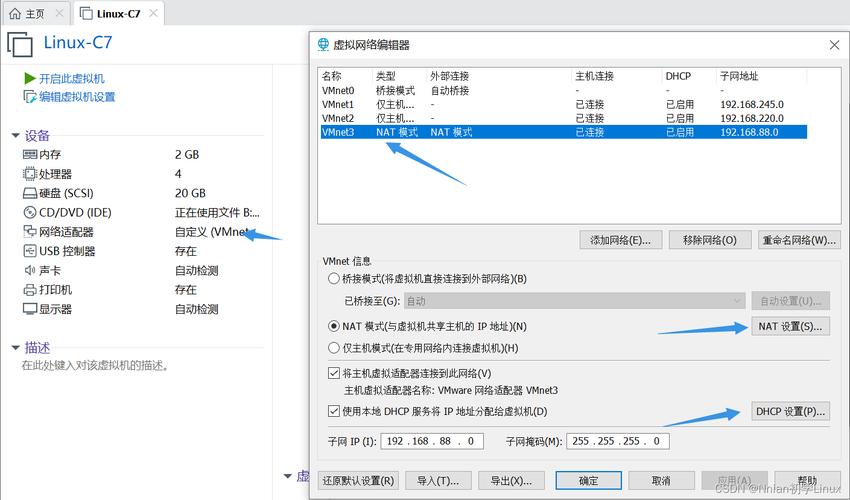The image size is (850, 500).
Task: Click the 硬盘 (SCSI) disk icon
Action: tap(30, 193)
